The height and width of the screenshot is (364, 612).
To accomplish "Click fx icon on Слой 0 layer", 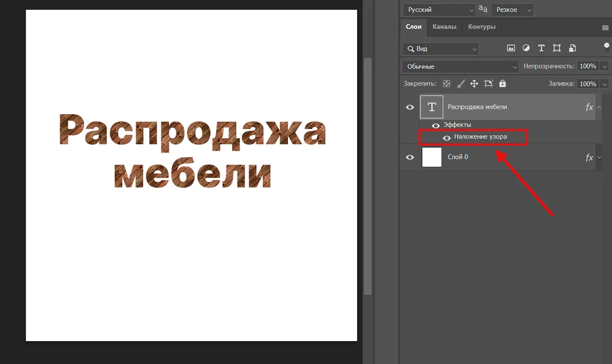I will coord(590,158).
